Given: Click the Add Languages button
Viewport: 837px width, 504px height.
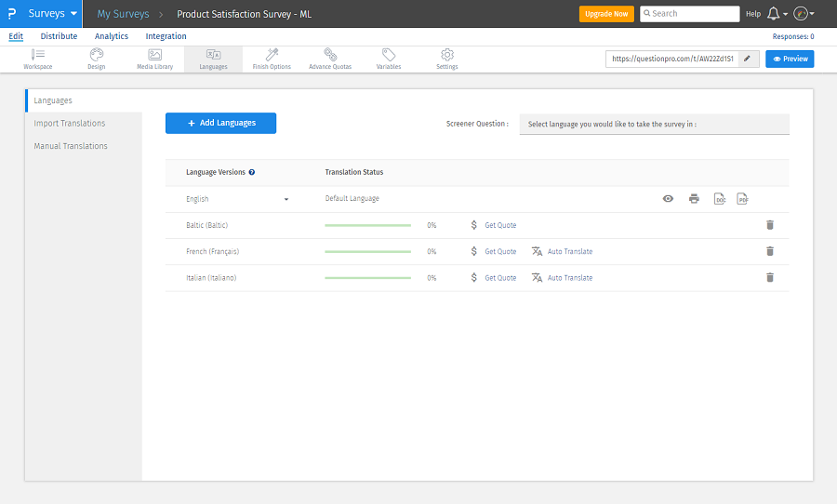Looking at the screenshot, I should coord(220,123).
